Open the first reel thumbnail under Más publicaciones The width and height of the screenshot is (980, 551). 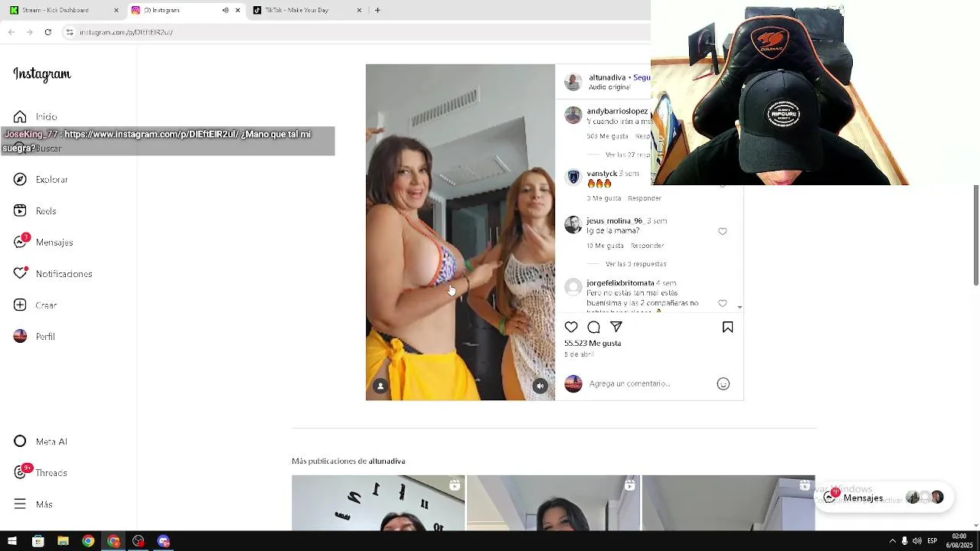(x=378, y=503)
